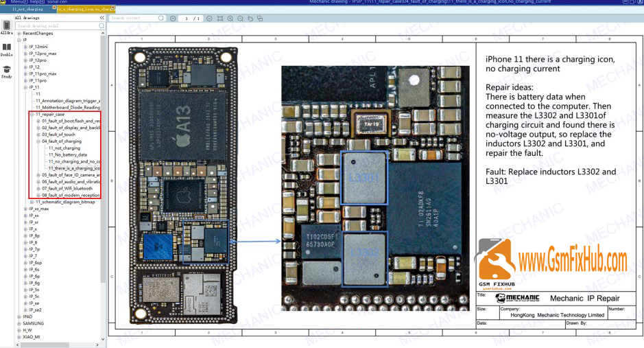Select the 11_there_is_a_charging_ico tree item

click(x=74, y=168)
